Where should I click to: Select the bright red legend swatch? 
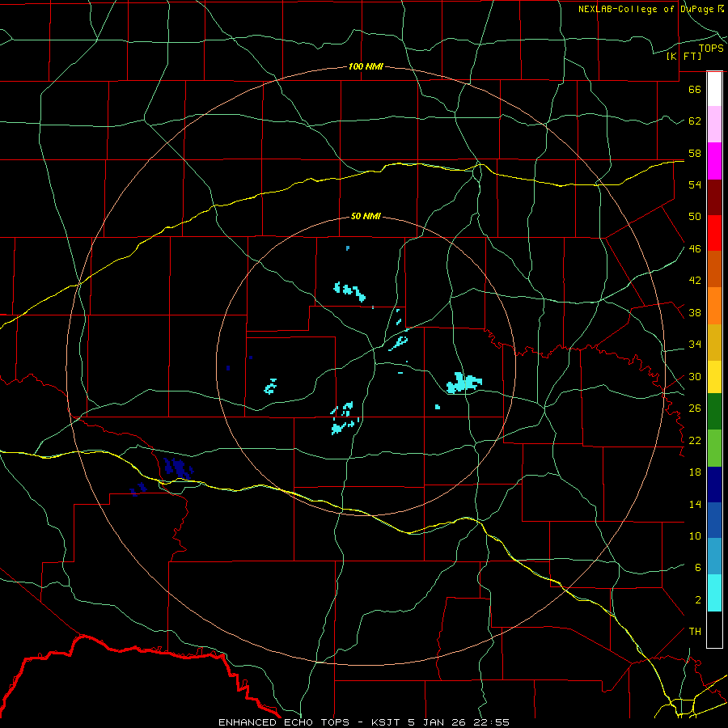tap(714, 233)
